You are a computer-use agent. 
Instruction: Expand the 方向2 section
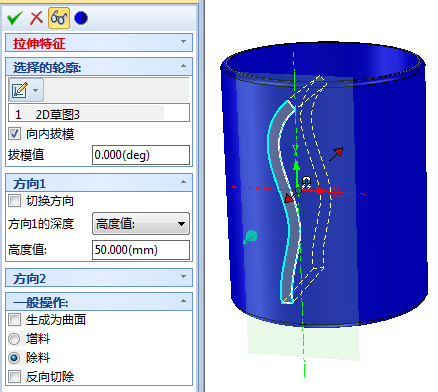pos(99,277)
